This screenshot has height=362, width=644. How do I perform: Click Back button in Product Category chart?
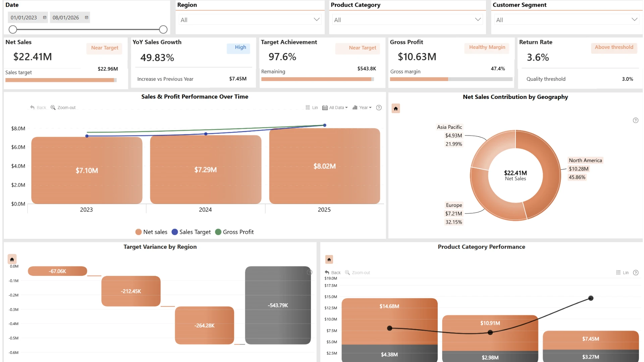point(333,273)
